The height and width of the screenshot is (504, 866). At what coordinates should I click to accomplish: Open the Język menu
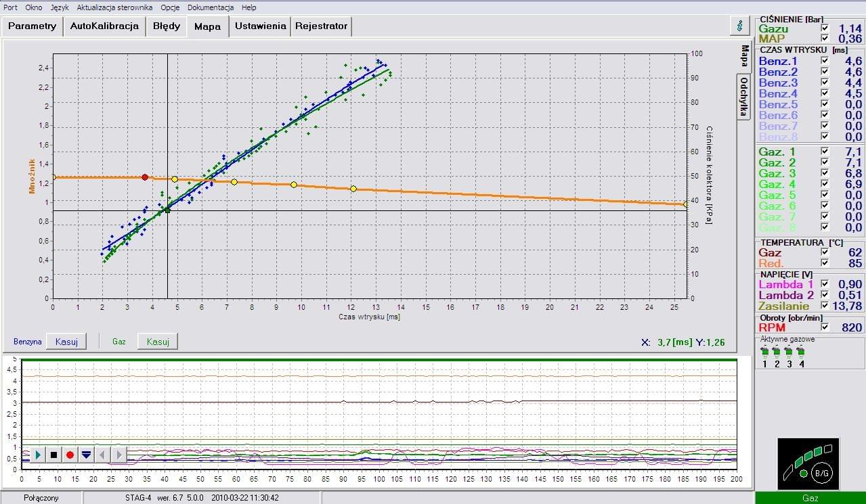click(x=60, y=7)
